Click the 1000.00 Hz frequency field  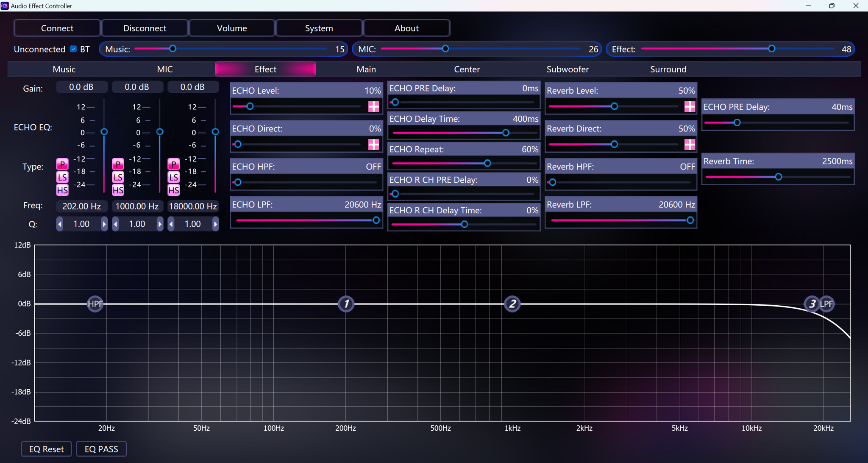(x=137, y=206)
